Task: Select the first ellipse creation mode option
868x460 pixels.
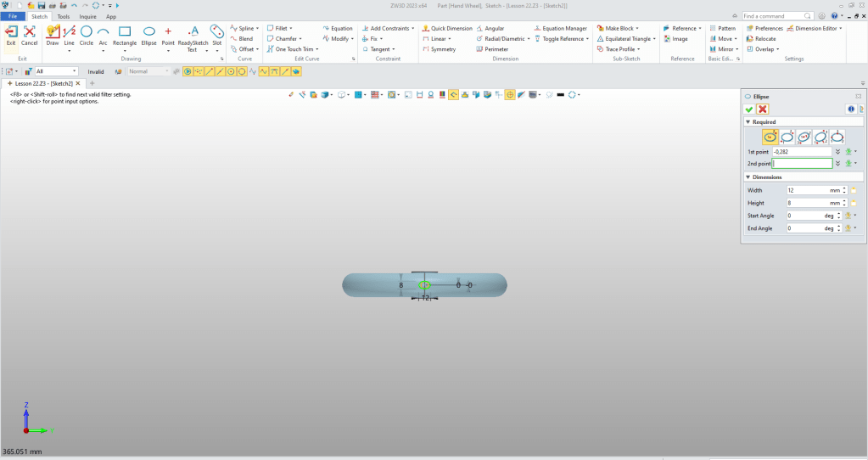Action: (x=770, y=137)
